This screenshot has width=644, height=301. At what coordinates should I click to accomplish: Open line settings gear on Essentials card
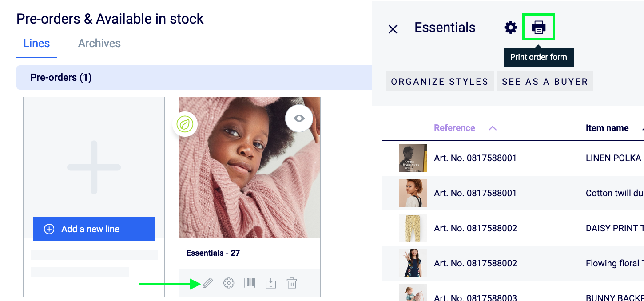point(229,283)
